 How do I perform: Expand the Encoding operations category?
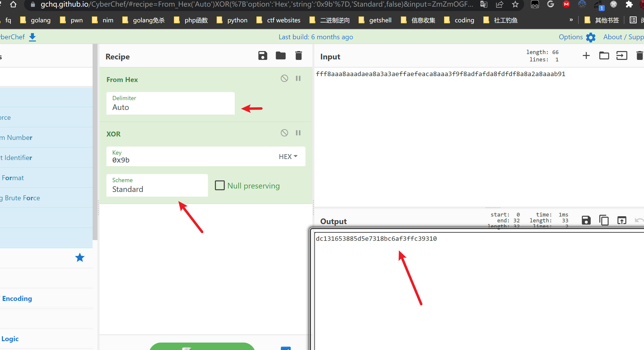(x=17, y=298)
